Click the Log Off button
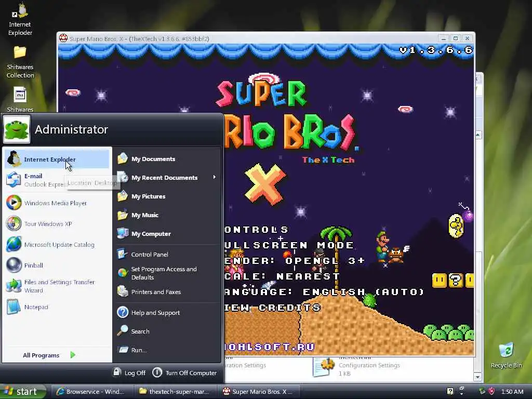Viewport: 532px width, 399px height. click(129, 373)
